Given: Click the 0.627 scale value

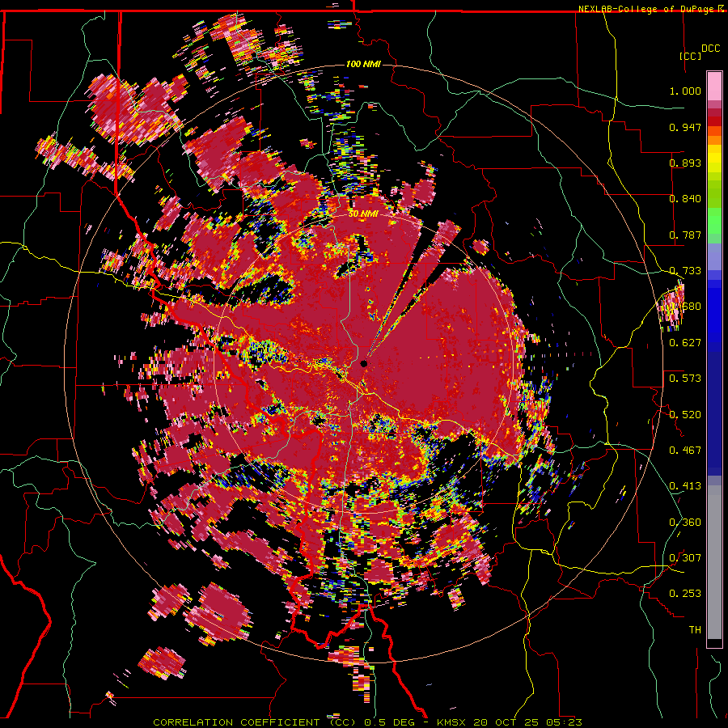Looking at the screenshot, I should 685,343.
